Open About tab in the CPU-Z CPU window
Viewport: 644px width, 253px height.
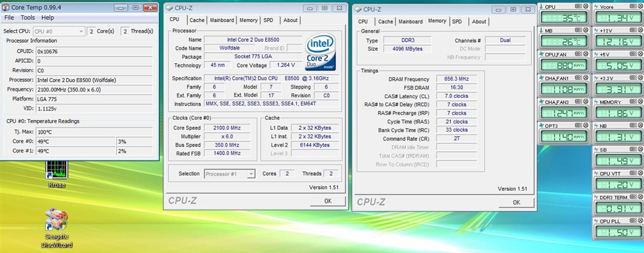pyautogui.click(x=291, y=20)
